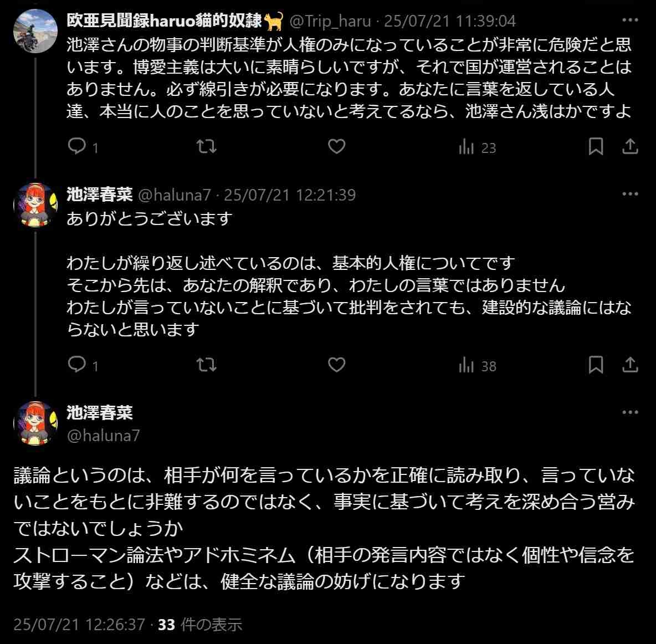
Task: Open more options on middle haluna7 post
Action: point(630,195)
